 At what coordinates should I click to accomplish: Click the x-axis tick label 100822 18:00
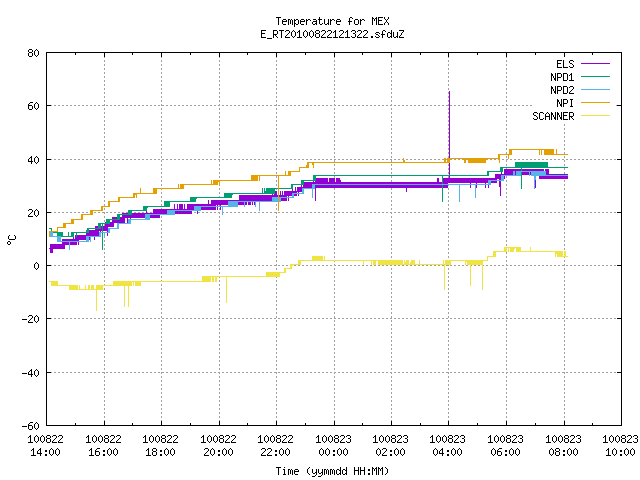click(x=160, y=446)
